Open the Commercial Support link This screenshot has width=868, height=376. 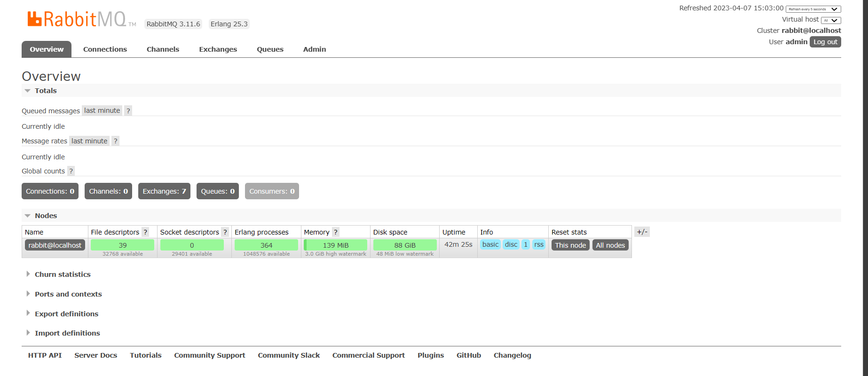(369, 355)
